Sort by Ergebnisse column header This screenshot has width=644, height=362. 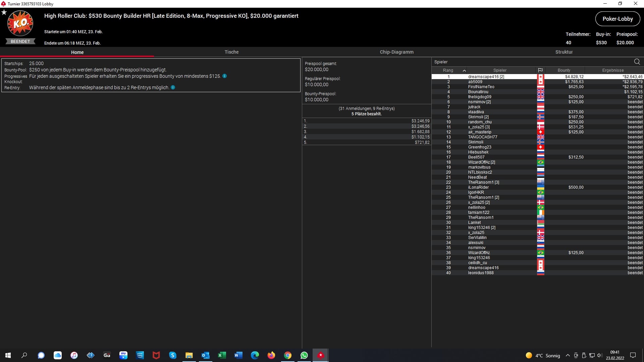[612, 70]
